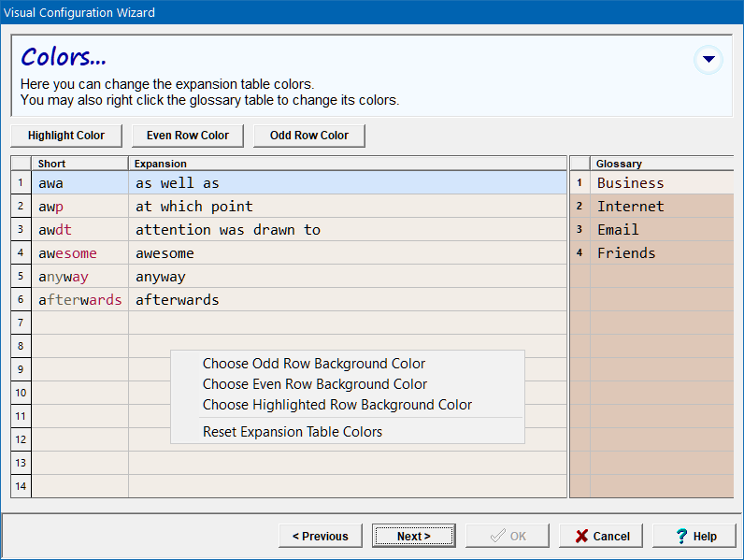744x560 pixels.
Task: Pick Choose Highlighted Row Background Color
Action: point(336,405)
